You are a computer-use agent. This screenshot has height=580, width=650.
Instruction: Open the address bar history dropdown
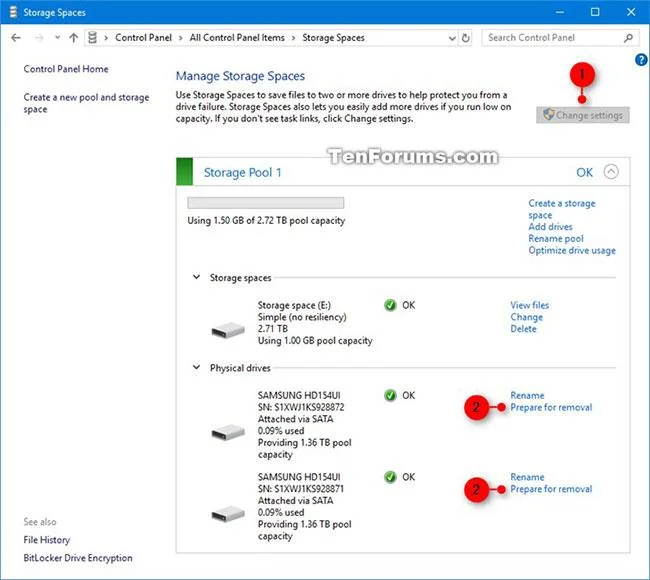452,38
